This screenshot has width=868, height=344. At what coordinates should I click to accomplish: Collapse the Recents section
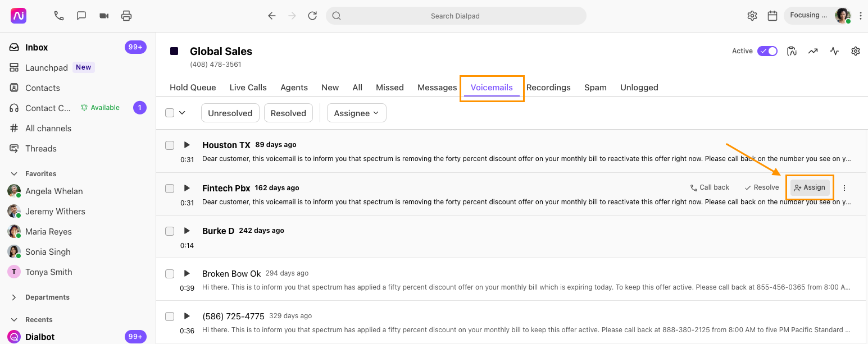click(x=14, y=320)
